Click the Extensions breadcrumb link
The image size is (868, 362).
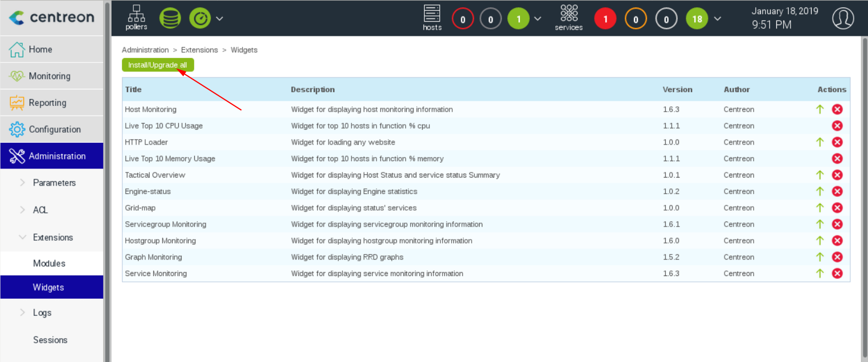tap(199, 50)
